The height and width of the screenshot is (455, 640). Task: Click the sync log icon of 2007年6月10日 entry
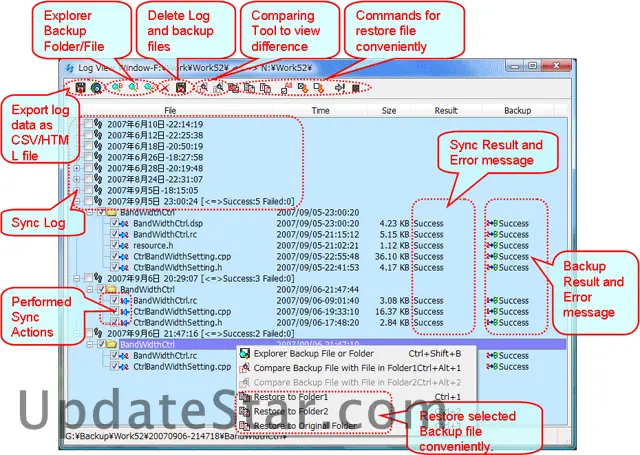coord(98,124)
